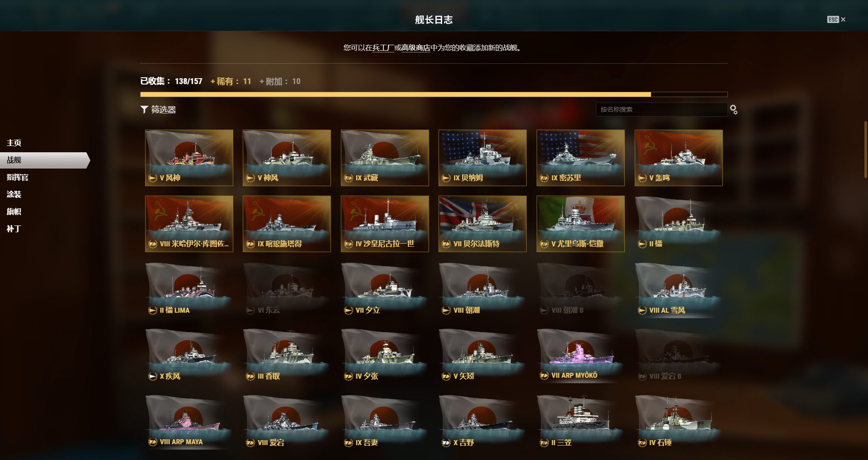The height and width of the screenshot is (460, 868).
Task: Click the ship-type icon next to X 疾风
Action: (x=153, y=376)
